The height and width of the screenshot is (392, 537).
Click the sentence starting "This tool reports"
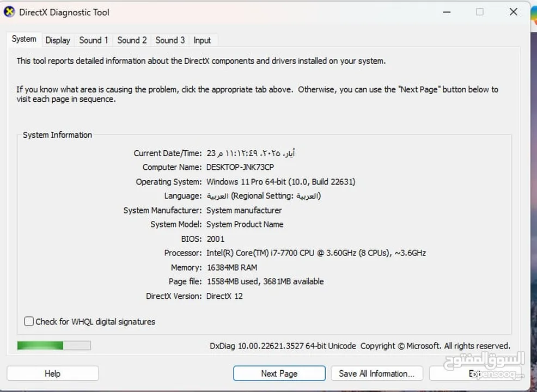pyautogui.click(x=201, y=61)
